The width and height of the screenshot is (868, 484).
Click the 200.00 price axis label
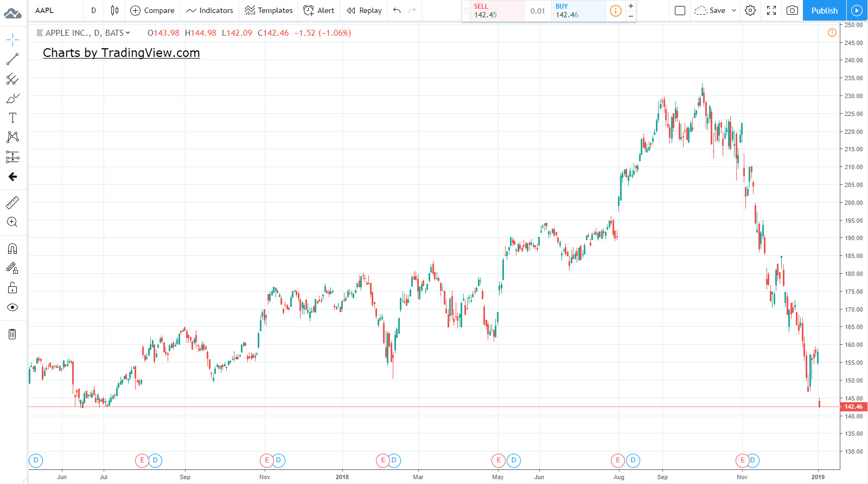pos(853,203)
